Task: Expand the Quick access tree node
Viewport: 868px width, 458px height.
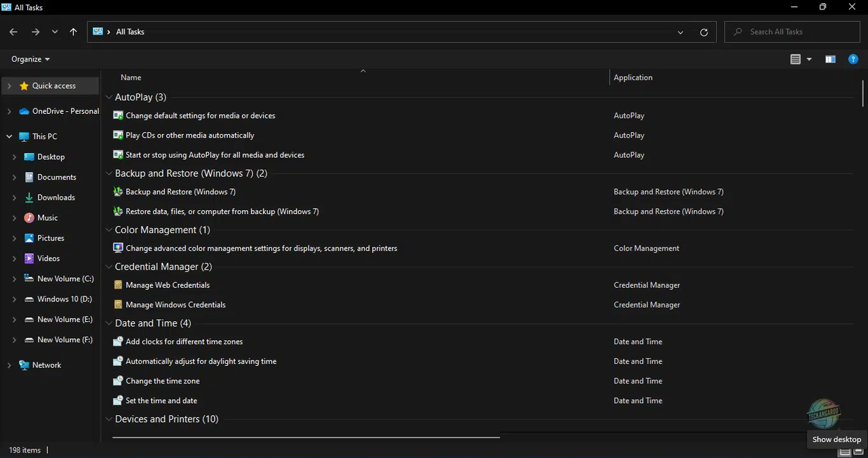Action: coord(9,86)
